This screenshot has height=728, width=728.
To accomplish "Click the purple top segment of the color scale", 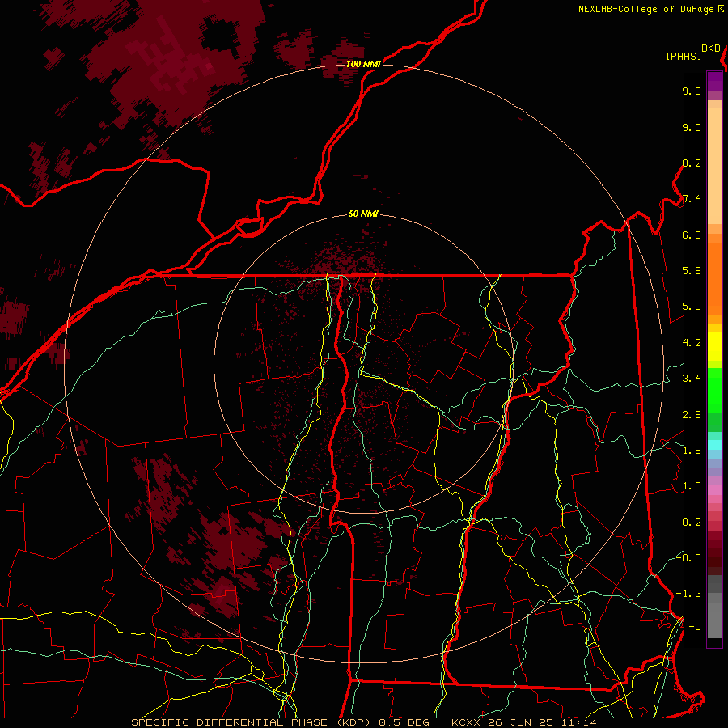I will pos(714,81).
